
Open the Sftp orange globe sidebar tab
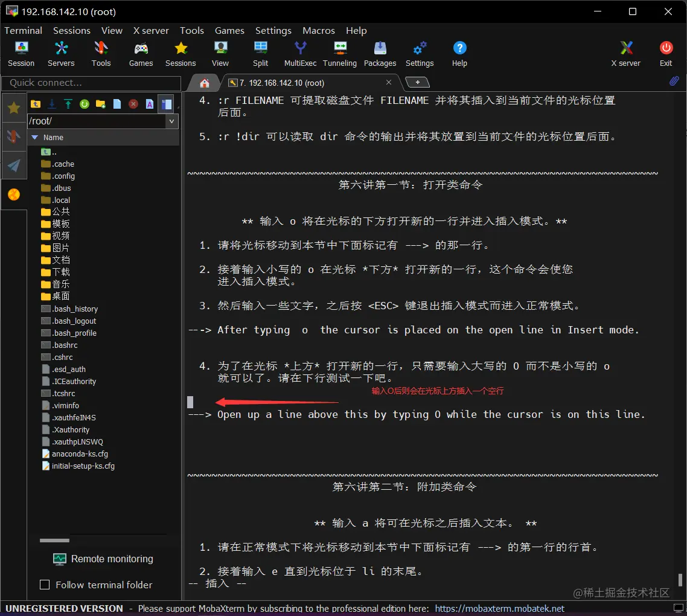[14, 194]
